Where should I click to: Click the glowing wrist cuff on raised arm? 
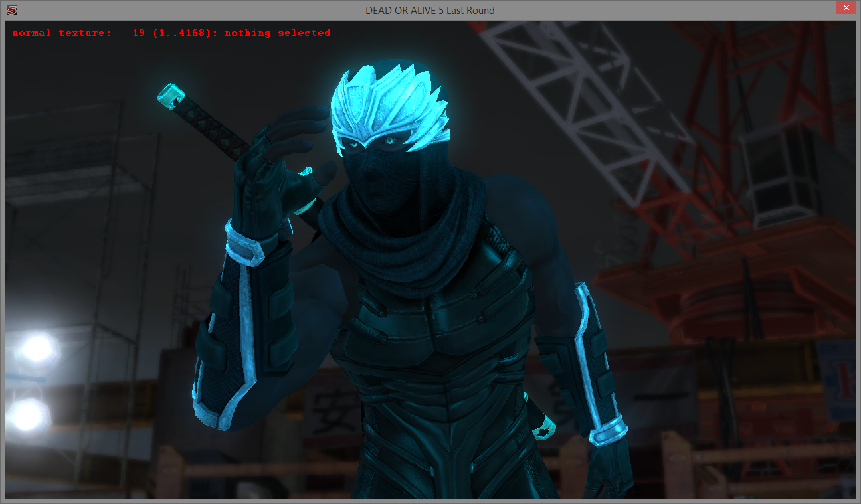tap(244, 245)
